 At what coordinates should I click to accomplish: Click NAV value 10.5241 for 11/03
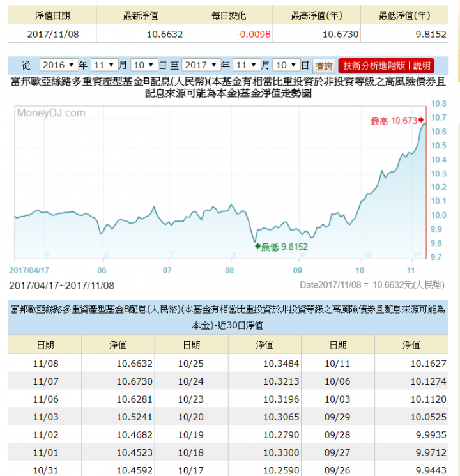[135, 417]
